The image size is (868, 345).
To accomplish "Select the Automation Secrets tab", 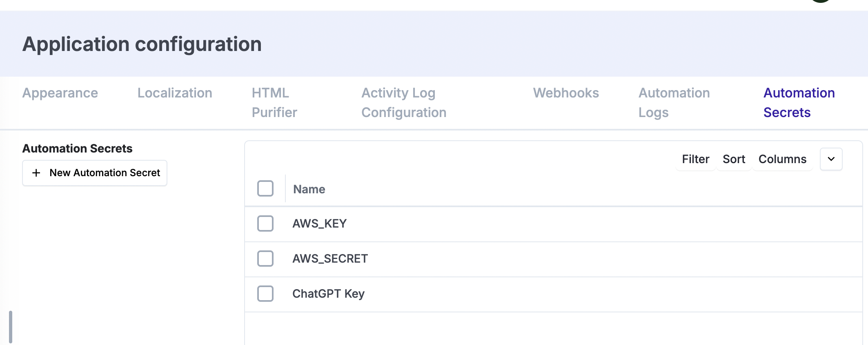I will [799, 103].
